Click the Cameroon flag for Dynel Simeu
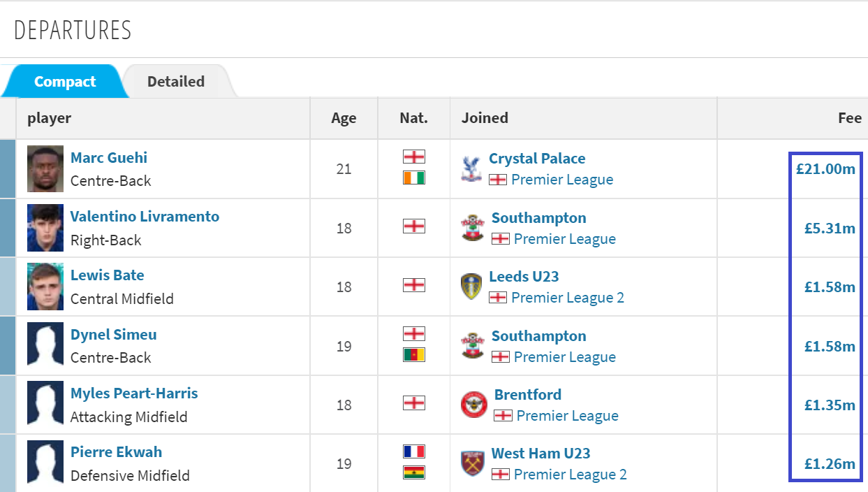The image size is (868, 492). [x=414, y=355]
